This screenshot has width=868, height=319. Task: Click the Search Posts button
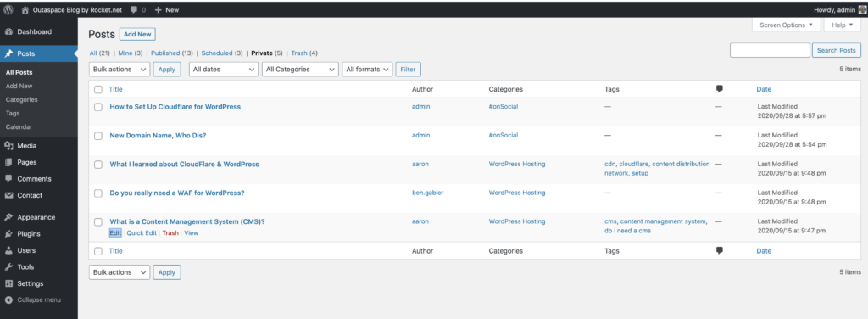tap(837, 50)
